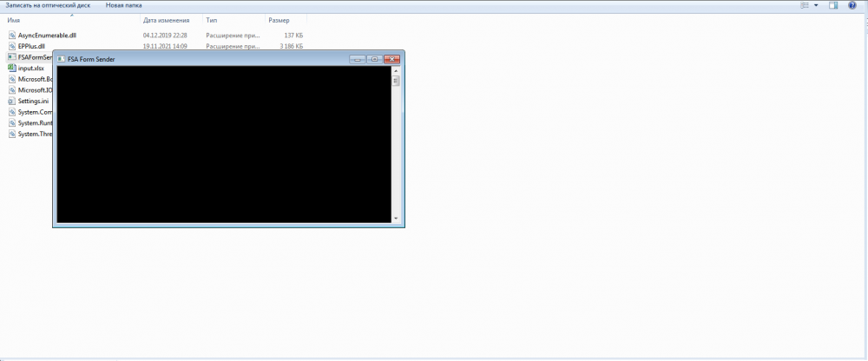Click the input.xlsx Excel file icon
Viewport: 868px width, 361px height.
pos(12,68)
